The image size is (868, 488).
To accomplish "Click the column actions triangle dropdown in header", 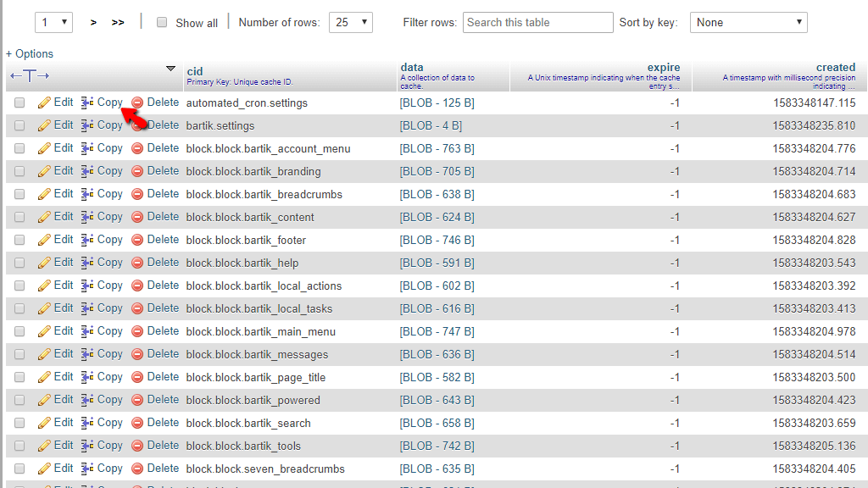I will pos(170,69).
